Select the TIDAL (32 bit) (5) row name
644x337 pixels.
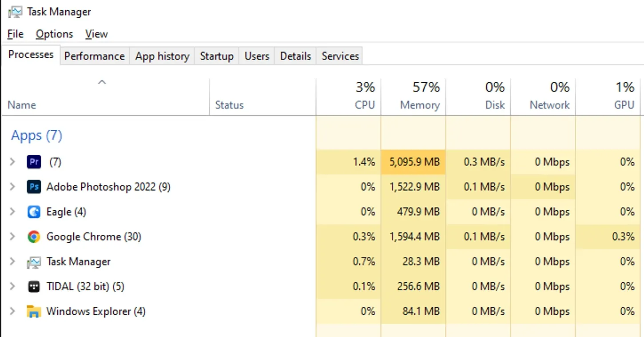85,286
